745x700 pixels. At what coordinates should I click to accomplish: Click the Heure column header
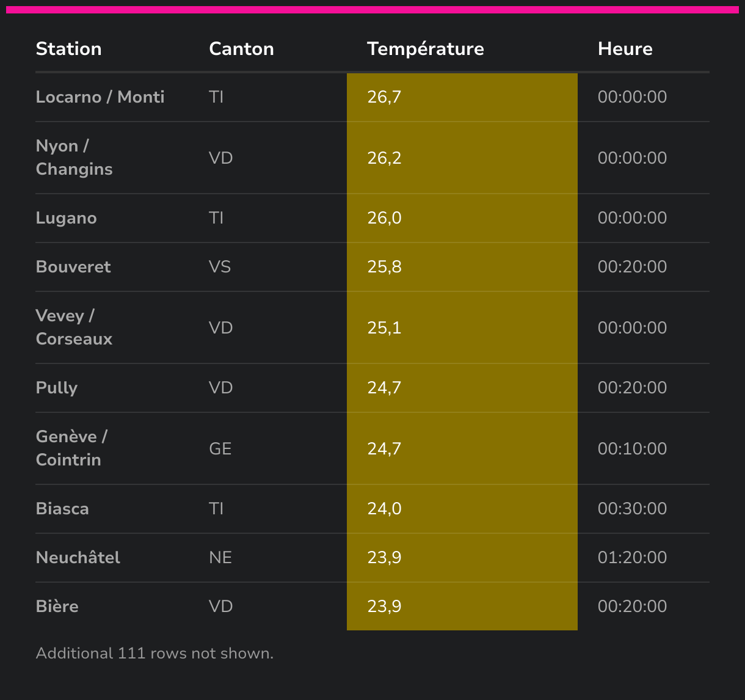625,49
